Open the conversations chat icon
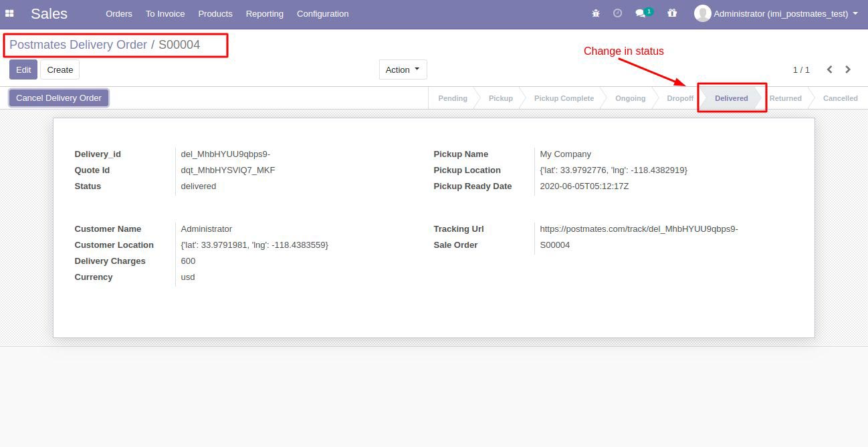This screenshot has width=868, height=447. point(640,13)
